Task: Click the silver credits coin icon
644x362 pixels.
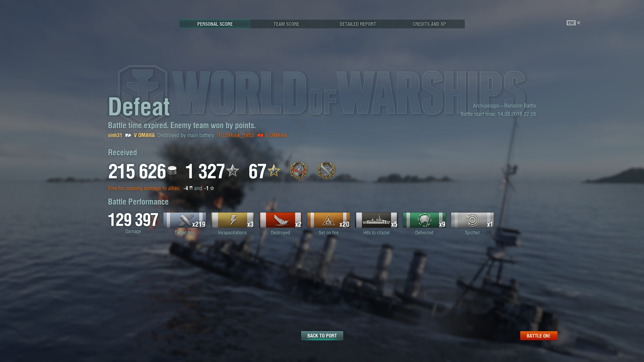Action: tap(172, 171)
